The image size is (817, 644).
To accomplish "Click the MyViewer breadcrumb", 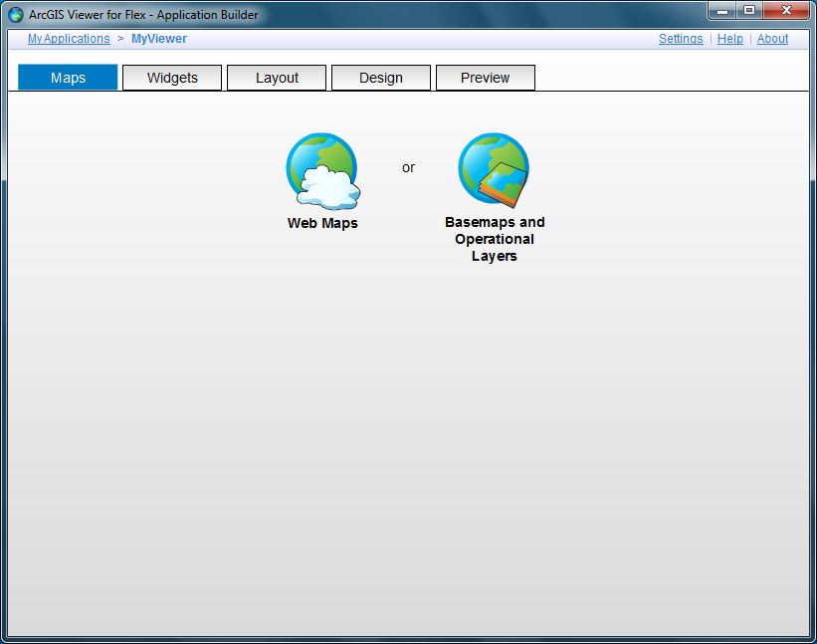I will (159, 39).
